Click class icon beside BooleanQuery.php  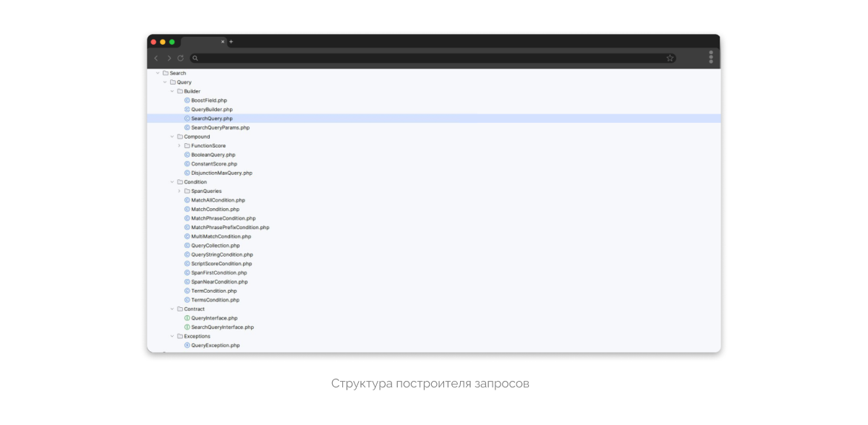(187, 155)
